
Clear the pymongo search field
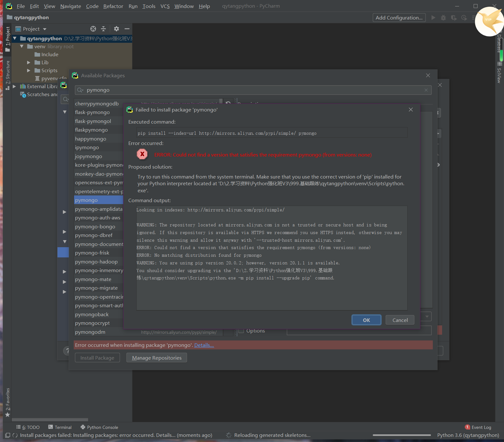pyautogui.click(x=426, y=90)
